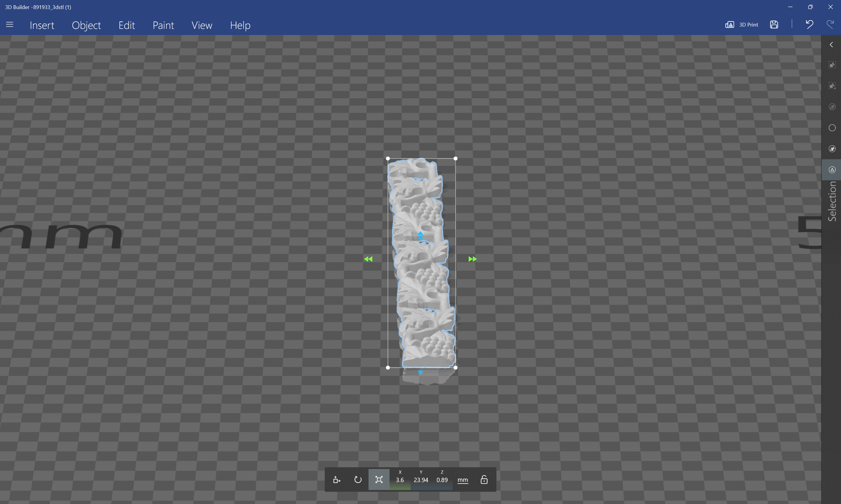841x504 pixels.
Task: Click the green right scale arrow handle
Action: click(x=472, y=259)
